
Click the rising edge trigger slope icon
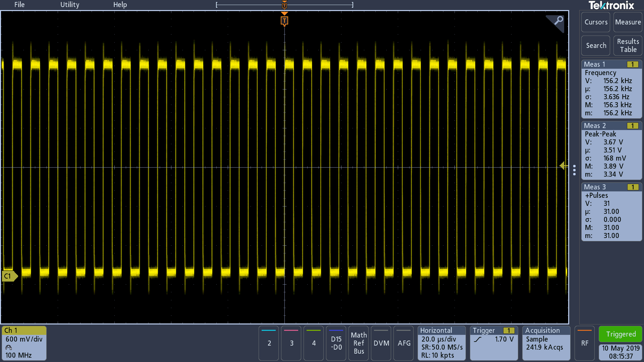click(478, 339)
